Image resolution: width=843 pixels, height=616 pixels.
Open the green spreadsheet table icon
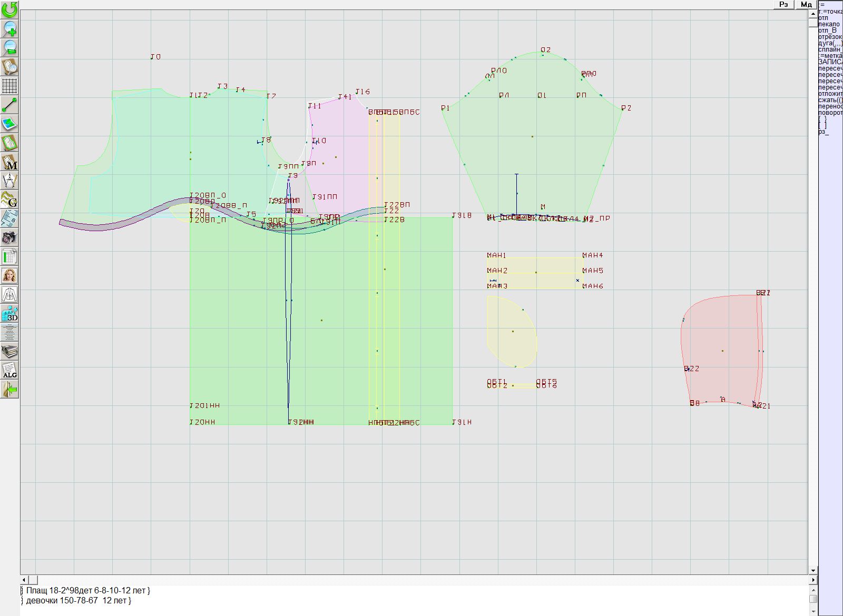point(9,257)
